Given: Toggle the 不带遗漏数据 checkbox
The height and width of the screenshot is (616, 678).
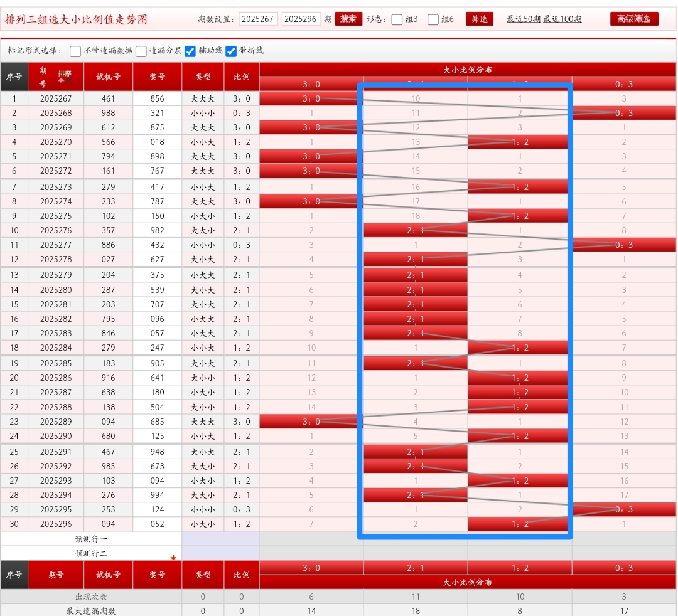Looking at the screenshot, I should coord(75,51).
